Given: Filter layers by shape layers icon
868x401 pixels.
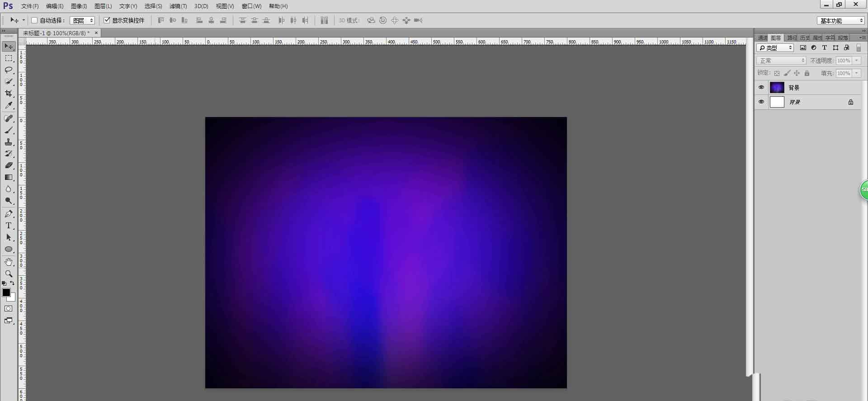Looking at the screenshot, I should pos(835,47).
